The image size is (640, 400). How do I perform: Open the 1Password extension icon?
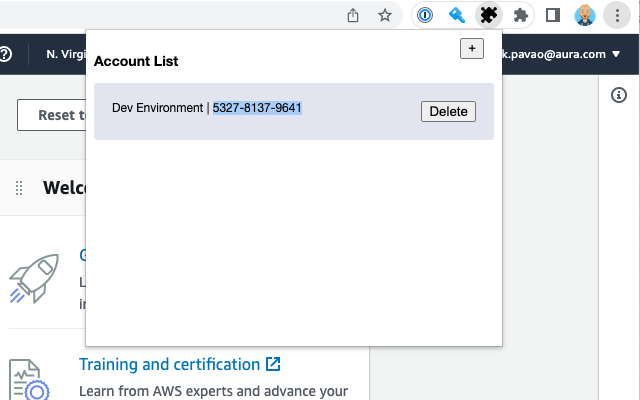425,16
